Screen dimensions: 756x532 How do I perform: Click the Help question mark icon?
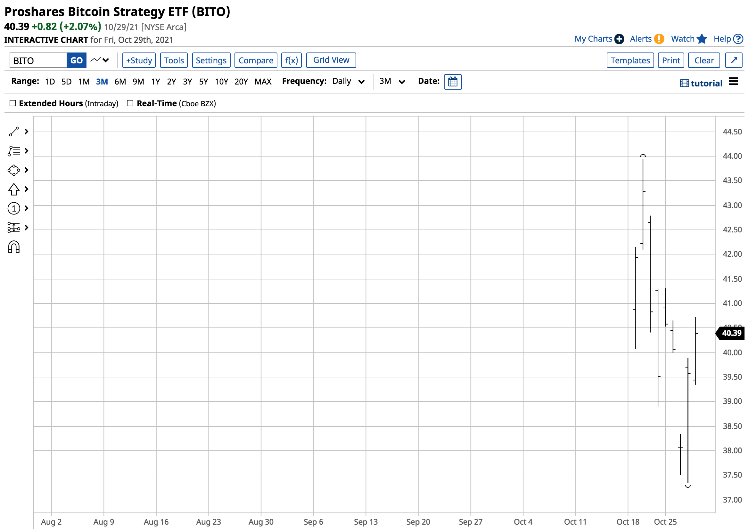[739, 39]
